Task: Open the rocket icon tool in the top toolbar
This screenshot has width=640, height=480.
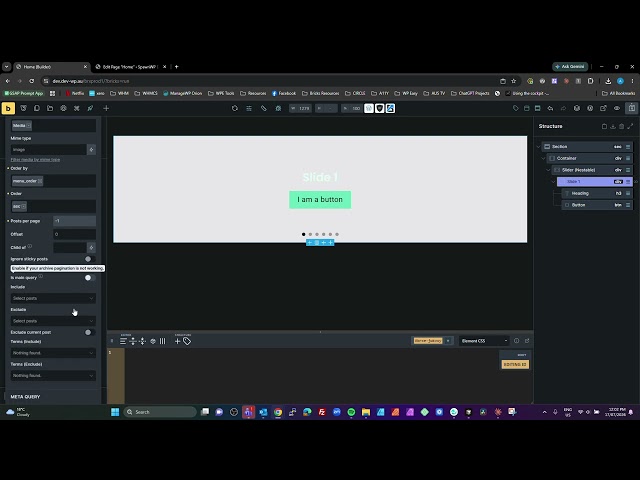Action: 90,108
